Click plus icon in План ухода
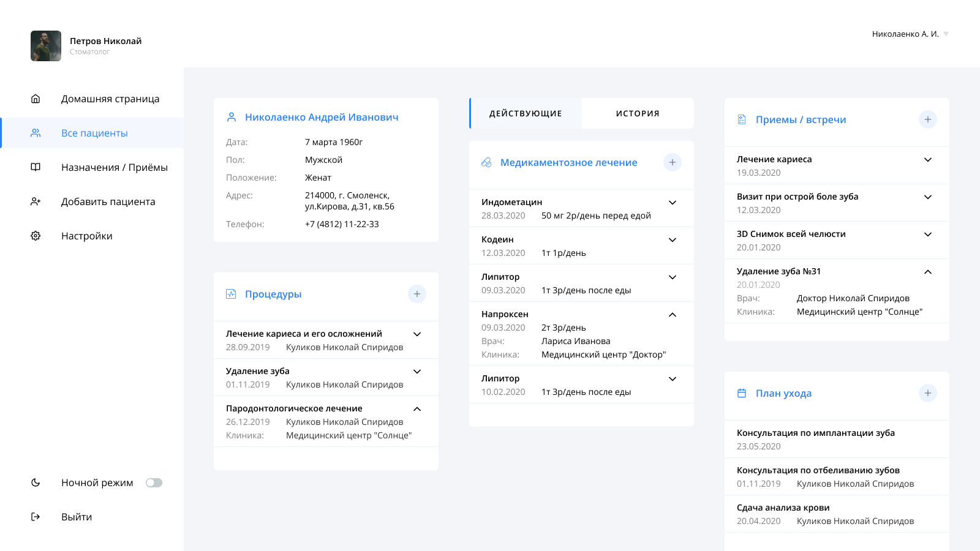Screen dimensions: 980x551 (x=928, y=393)
